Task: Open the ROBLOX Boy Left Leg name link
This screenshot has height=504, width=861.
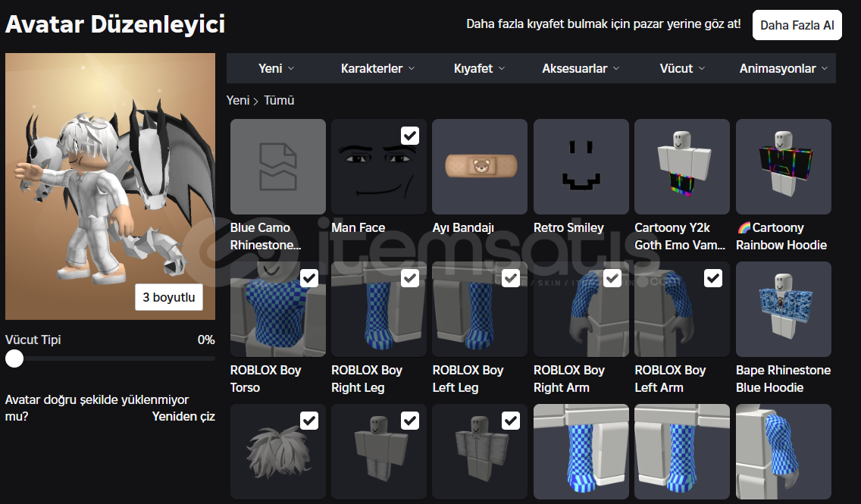Action: tap(468, 379)
